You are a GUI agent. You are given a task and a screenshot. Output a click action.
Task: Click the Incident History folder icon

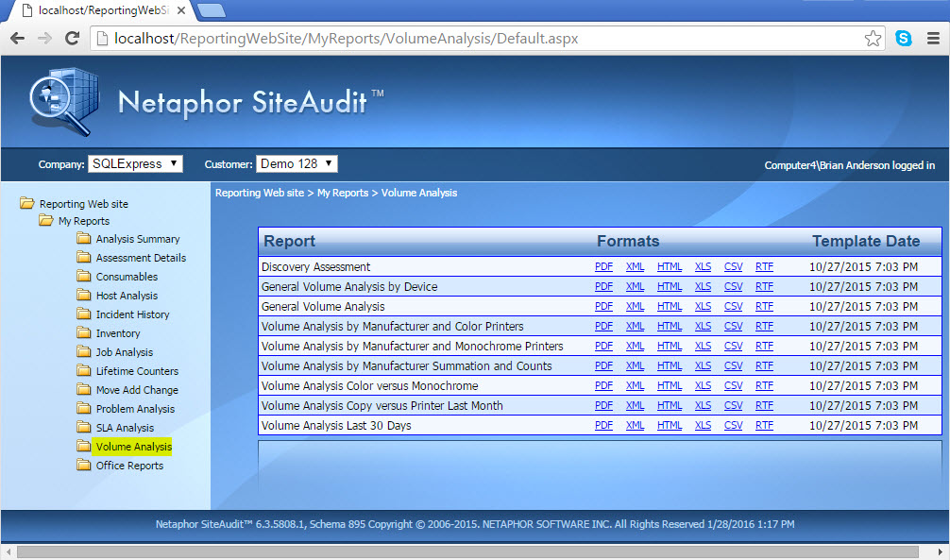click(x=84, y=314)
